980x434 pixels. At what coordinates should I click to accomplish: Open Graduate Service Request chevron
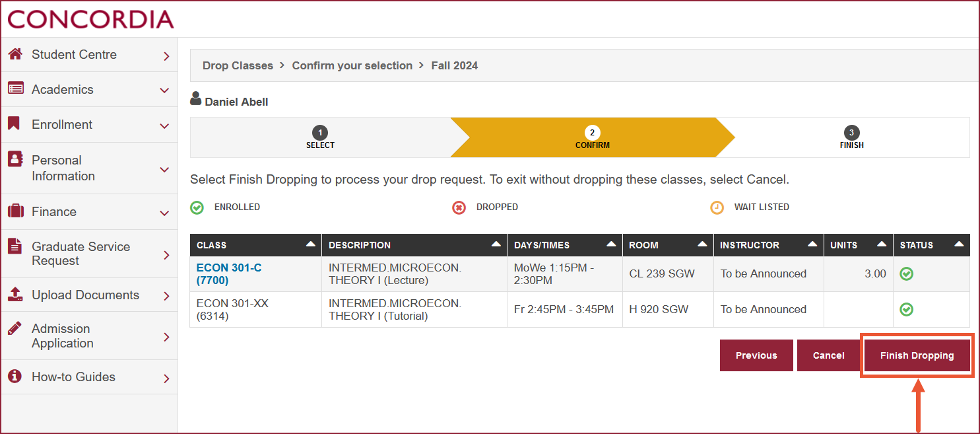166,255
